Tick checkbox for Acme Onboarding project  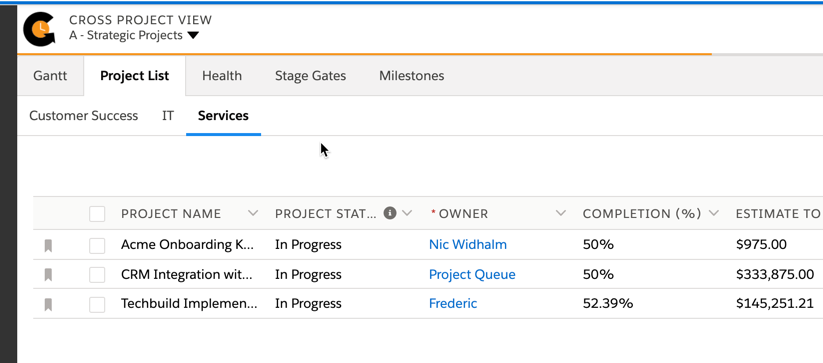97,245
